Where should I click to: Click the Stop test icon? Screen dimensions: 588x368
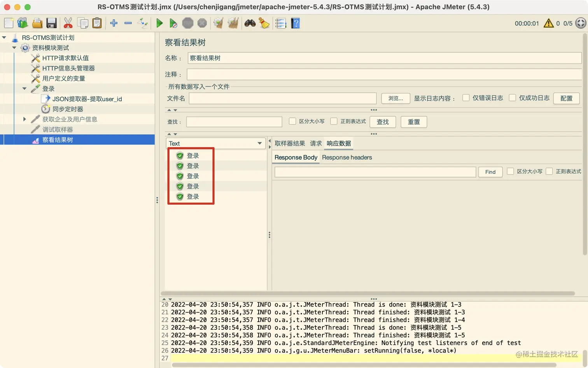tap(188, 23)
